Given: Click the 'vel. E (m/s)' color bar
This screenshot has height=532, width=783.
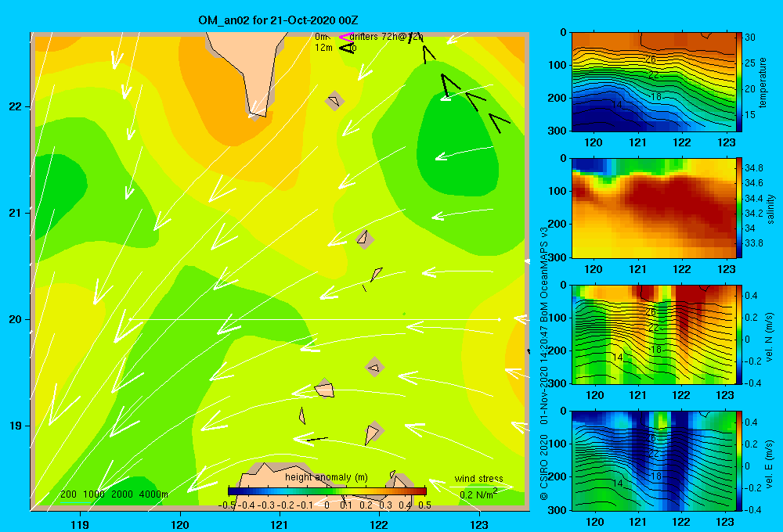Looking at the screenshot, I should 739,461.
